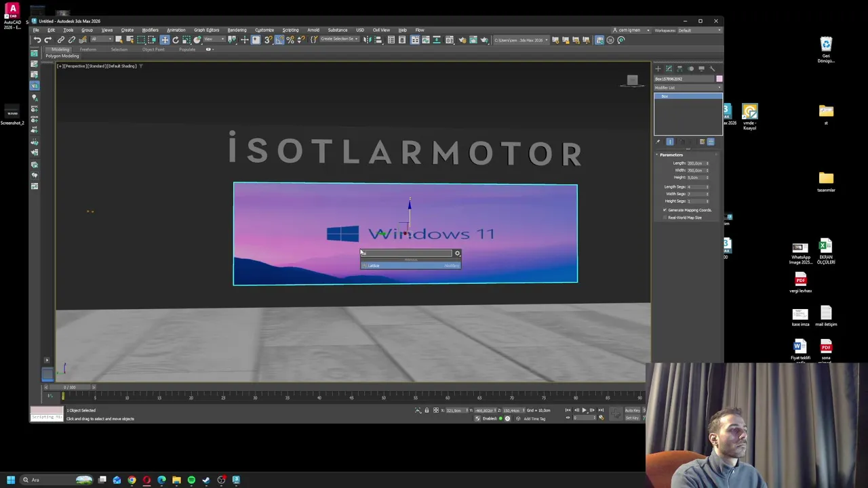
Task: Open the Hierarchy tab in command panel
Action: coord(679,68)
